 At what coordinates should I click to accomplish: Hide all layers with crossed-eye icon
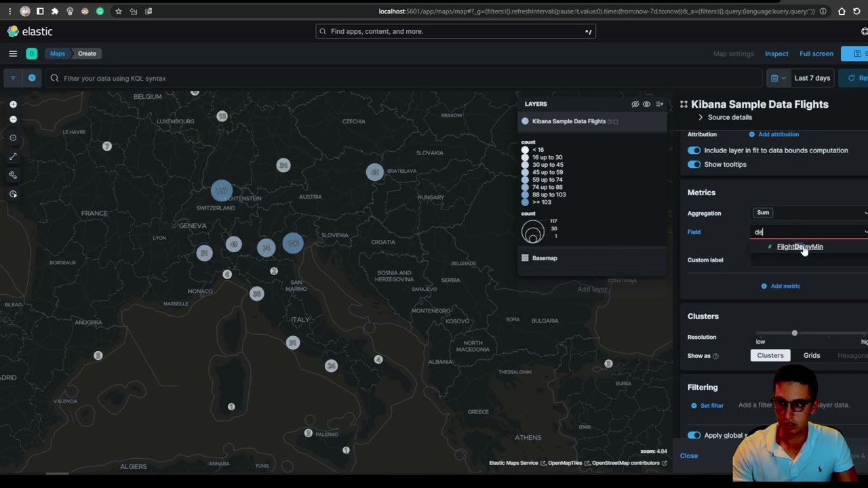point(635,104)
